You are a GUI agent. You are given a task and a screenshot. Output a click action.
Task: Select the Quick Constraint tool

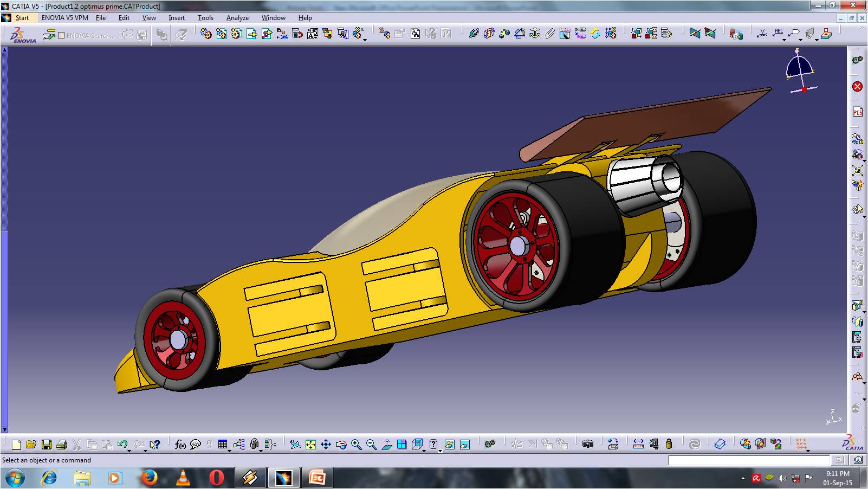point(565,34)
